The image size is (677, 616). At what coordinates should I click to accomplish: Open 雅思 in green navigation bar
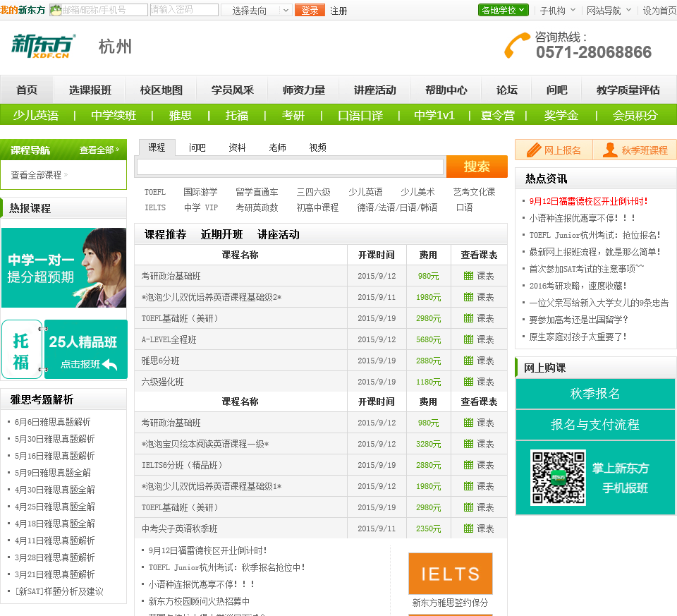pos(181,115)
